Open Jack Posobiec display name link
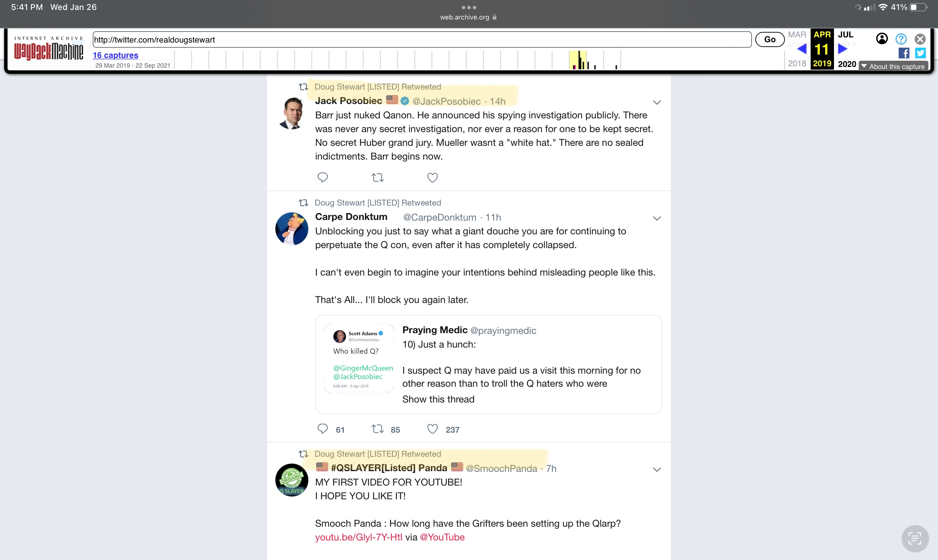Screen dimensions: 938x560 348,101
